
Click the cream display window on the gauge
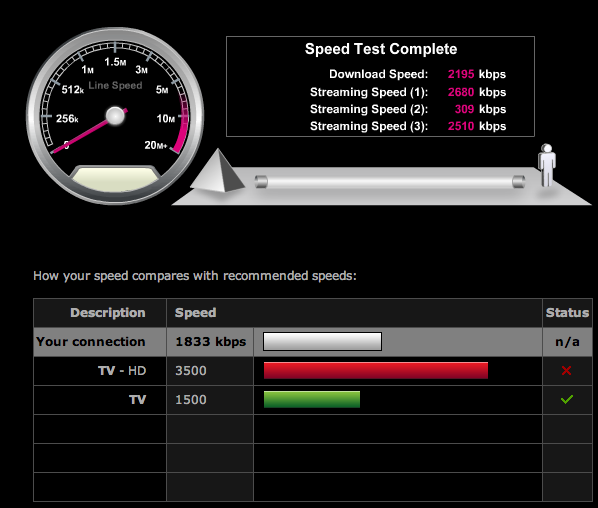(x=116, y=179)
